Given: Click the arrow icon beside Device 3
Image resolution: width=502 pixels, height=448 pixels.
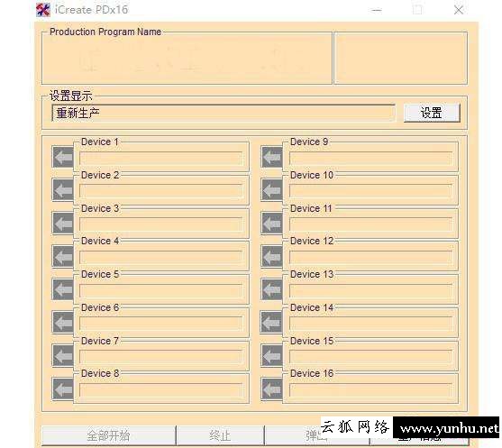Looking at the screenshot, I should (x=63, y=223).
